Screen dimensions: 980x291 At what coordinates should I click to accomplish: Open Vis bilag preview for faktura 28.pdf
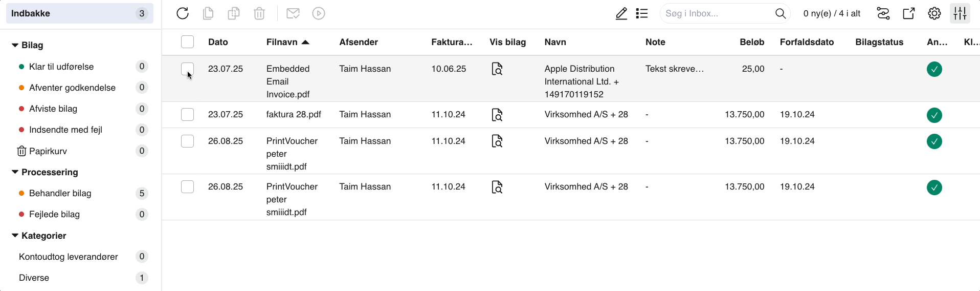pos(497,115)
